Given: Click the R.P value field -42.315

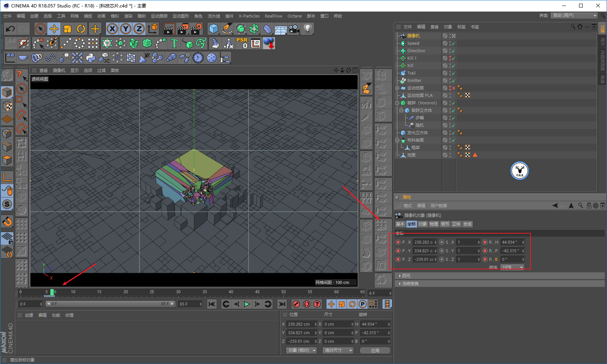Looking at the screenshot, I should click(x=512, y=251).
